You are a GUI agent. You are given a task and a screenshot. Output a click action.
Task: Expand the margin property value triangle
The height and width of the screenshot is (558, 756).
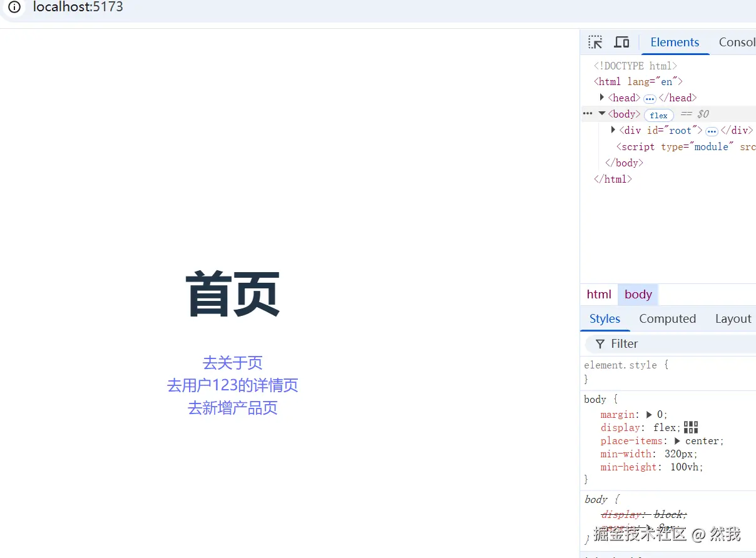[x=649, y=414]
